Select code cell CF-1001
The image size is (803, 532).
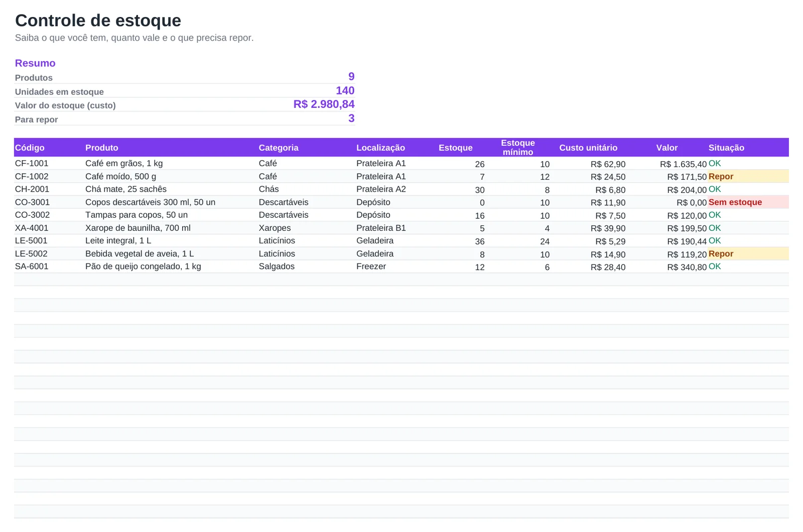(x=32, y=164)
